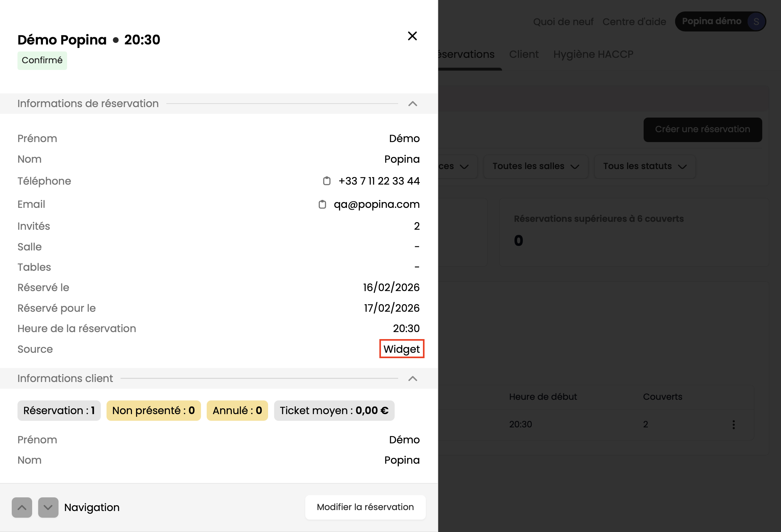Collapse the Informations de réservation section
781x532 pixels.
(413, 104)
